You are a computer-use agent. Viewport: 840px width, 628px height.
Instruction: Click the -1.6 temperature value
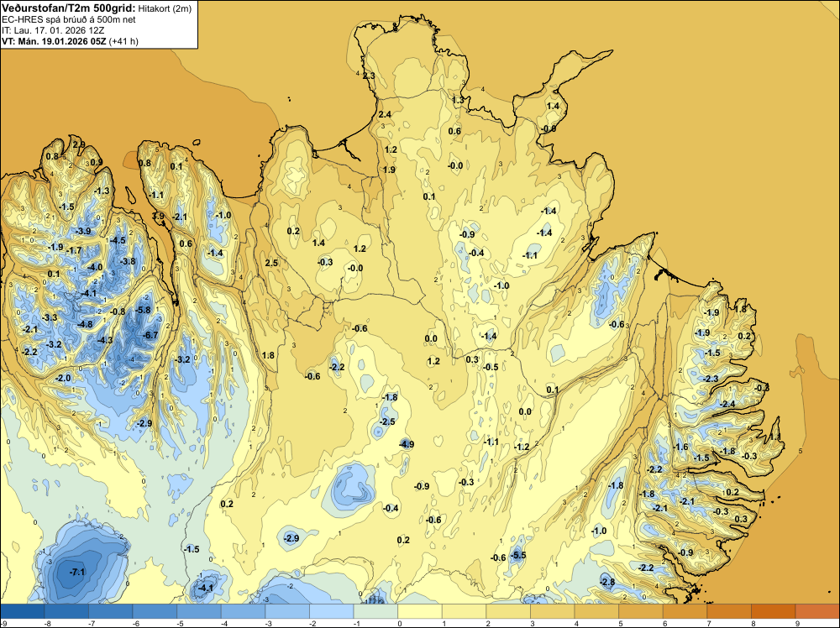point(680,447)
